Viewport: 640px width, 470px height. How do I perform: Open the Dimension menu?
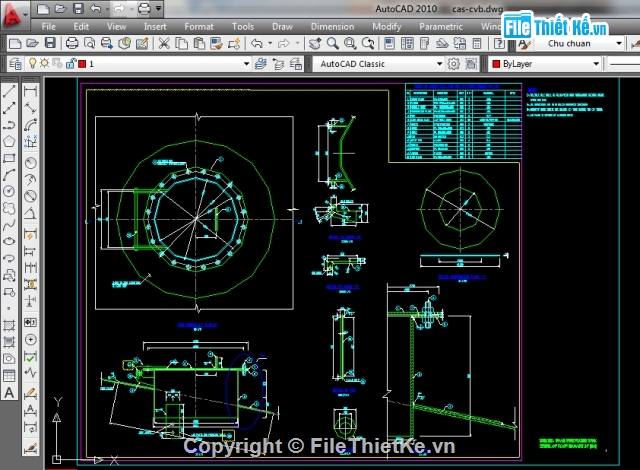click(332, 27)
